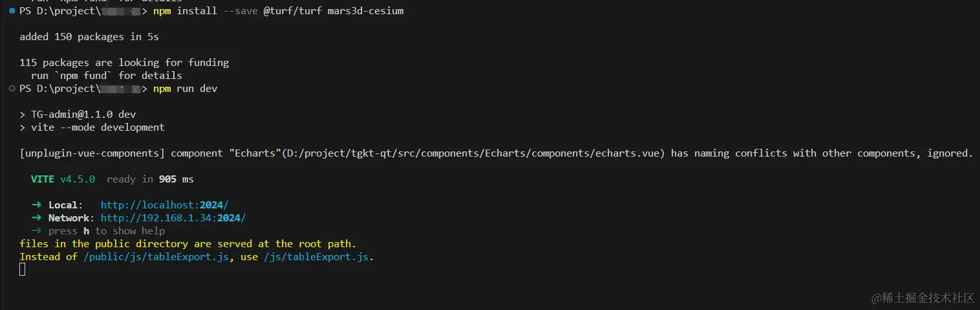Open the Network 192.168.1.34:2024 URL
Image resolution: width=980 pixels, height=310 pixels.
coord(173,218)
